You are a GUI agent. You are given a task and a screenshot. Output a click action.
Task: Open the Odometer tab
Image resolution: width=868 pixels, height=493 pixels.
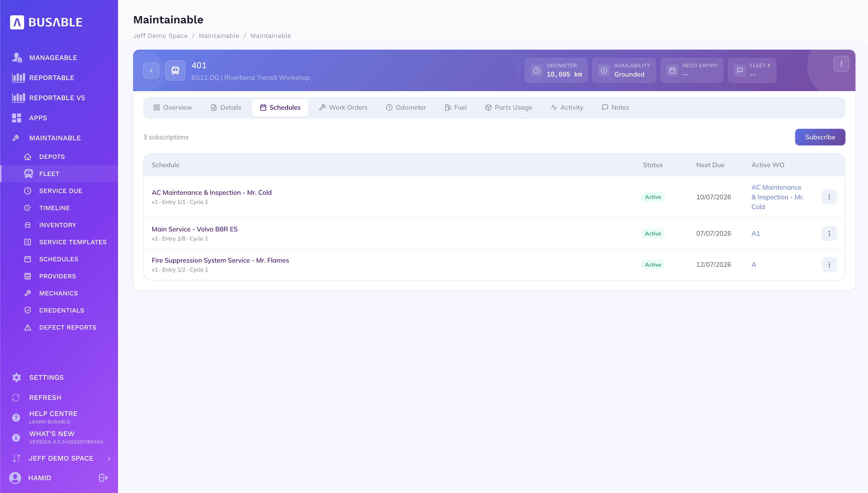coord(406,107)
